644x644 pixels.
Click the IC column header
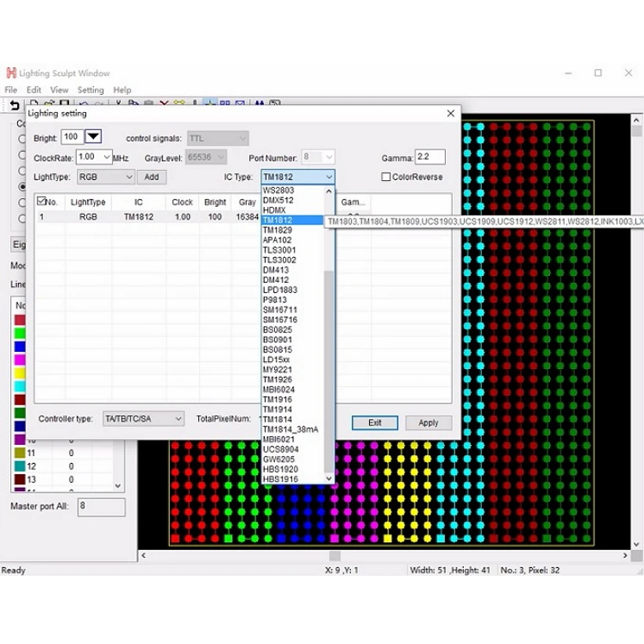click(139, 202)
